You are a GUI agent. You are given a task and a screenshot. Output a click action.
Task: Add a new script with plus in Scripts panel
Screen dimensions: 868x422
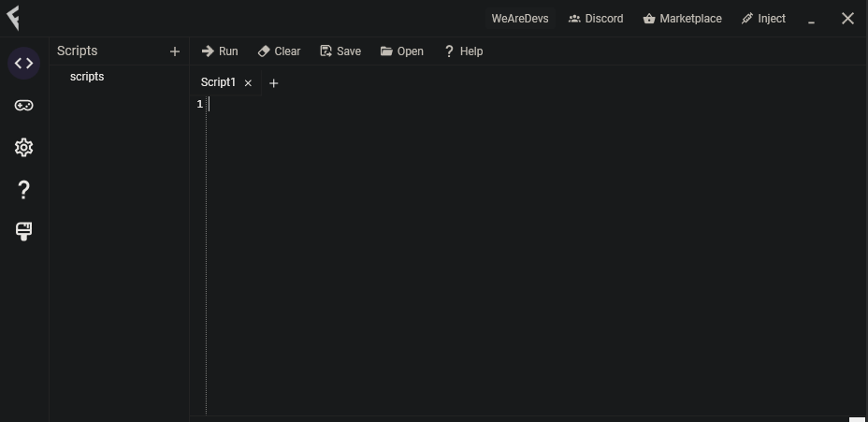click(x=175, y=51)
